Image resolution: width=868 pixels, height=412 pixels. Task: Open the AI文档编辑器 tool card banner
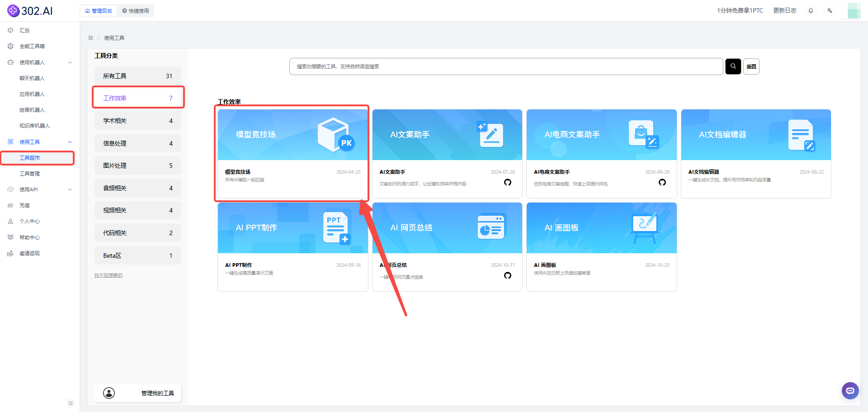point(756,135)
